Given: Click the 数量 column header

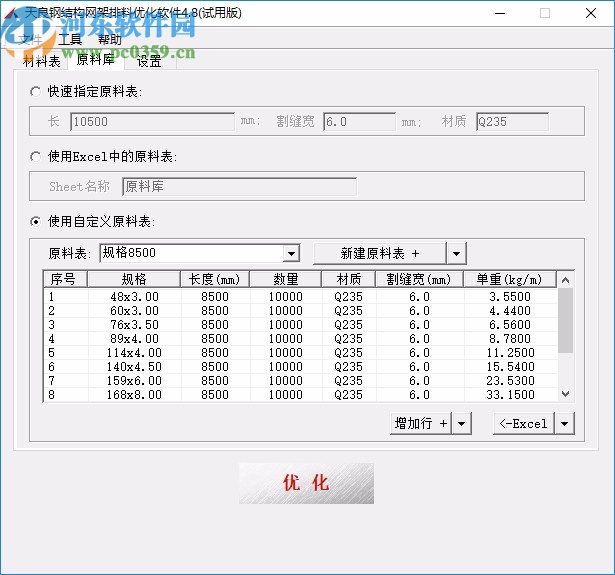Looking at the screenshot, I should [286, 279].
